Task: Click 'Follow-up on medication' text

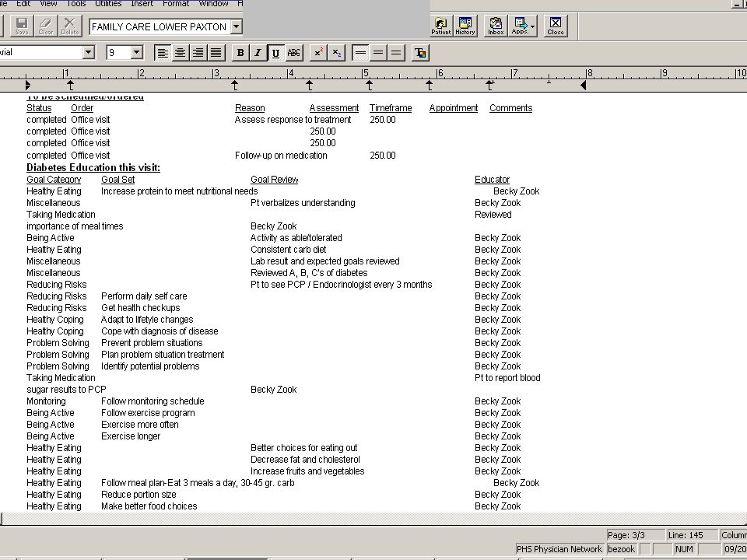Action: tap(281, 156)
